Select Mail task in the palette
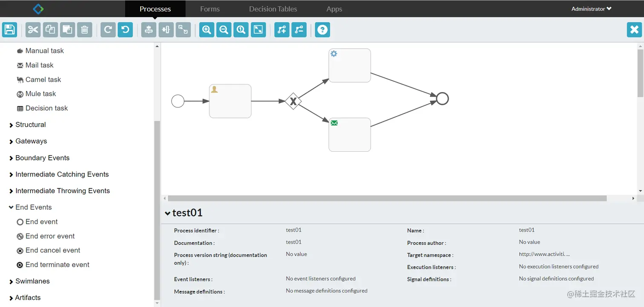 (35, 65)
